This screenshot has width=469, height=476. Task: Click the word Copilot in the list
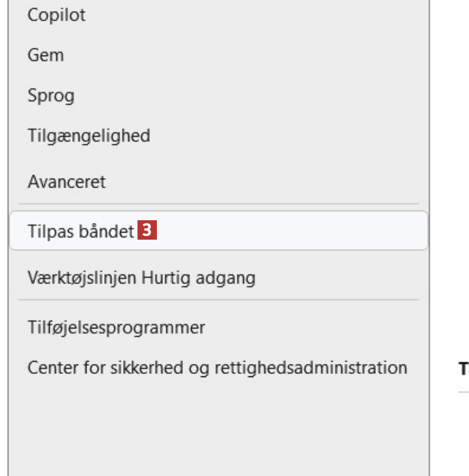pos(57,15)
